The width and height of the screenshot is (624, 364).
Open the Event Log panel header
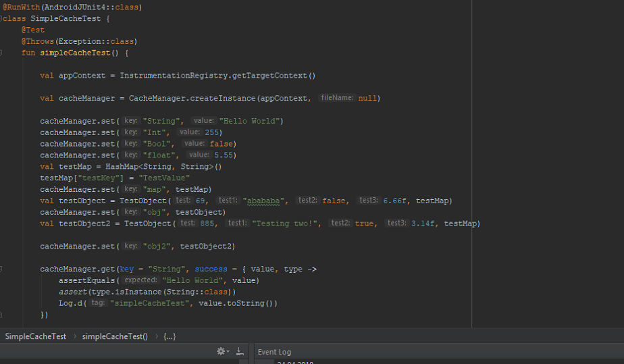coord(274,352)
